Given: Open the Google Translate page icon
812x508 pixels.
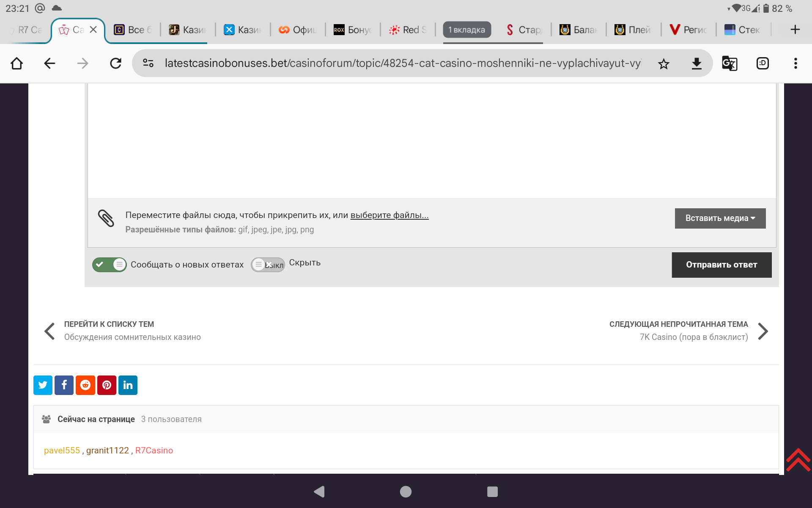Looking at the screenshot, I should point(730,63).
